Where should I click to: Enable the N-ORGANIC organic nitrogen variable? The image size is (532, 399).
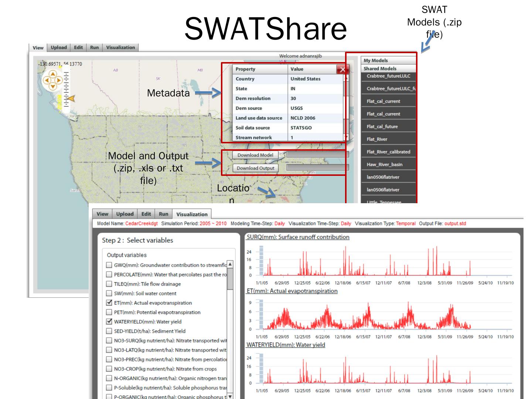tap(109, 378)
